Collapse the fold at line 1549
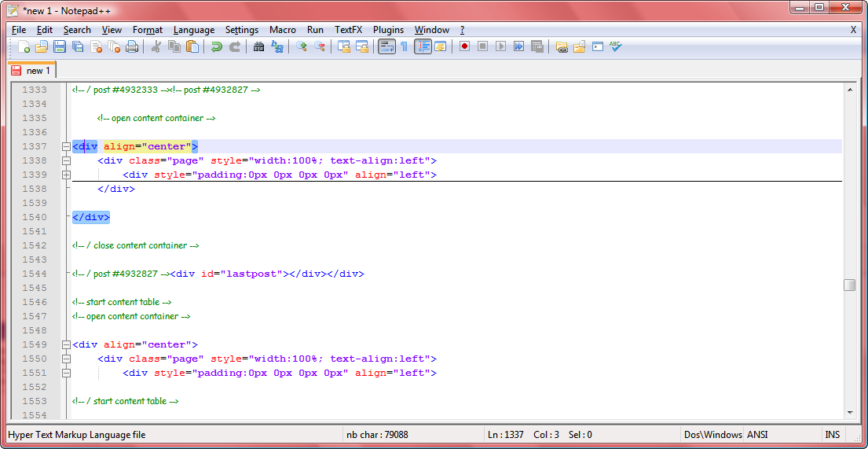The width and height of the screenshot is (868, 449). tap(67, 344)
